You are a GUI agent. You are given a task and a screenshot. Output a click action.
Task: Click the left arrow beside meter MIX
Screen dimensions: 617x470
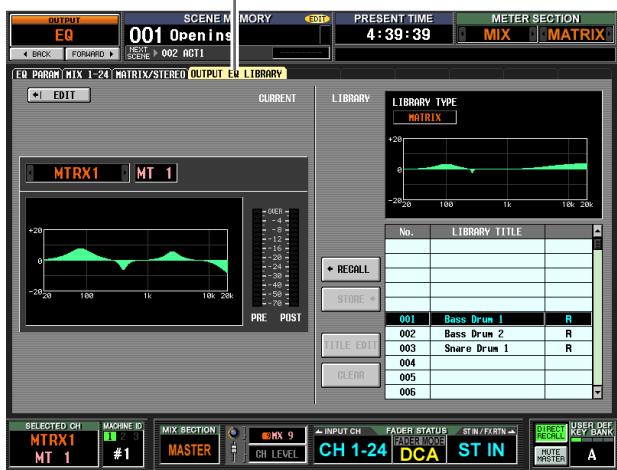tap(462, 35)
